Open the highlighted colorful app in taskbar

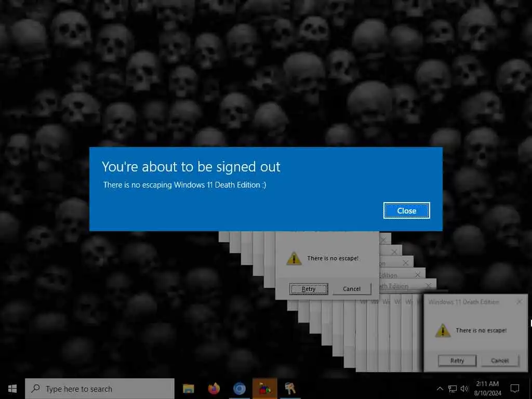(x=264, y=389)
